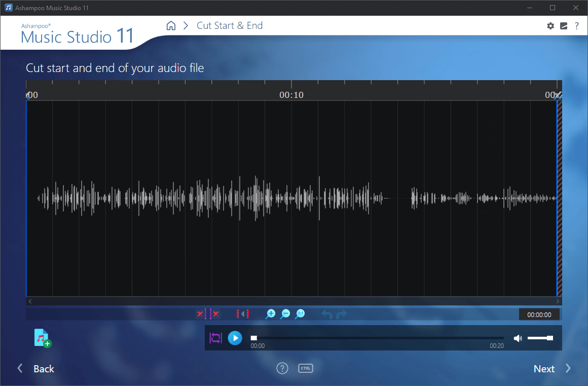Click the Cut Start & End breadcrumb
Image resolution: width=588 pixels, height=386 pixels.
pyautogui.click(x=230, y=25)
